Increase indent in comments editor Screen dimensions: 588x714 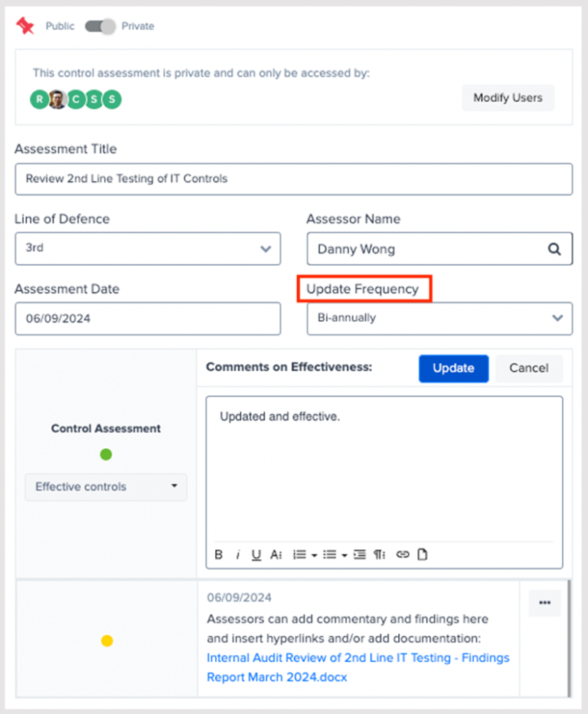click(360, 555)
